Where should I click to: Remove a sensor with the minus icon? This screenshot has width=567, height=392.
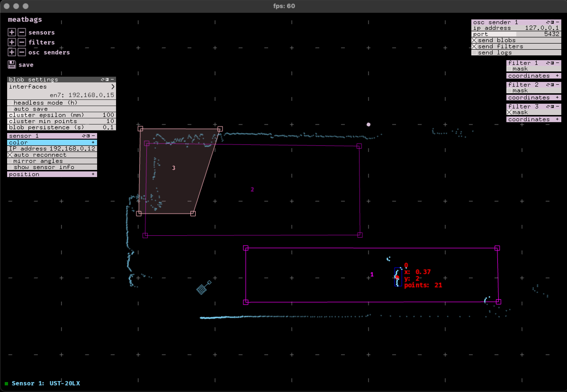tap(22, 32)
